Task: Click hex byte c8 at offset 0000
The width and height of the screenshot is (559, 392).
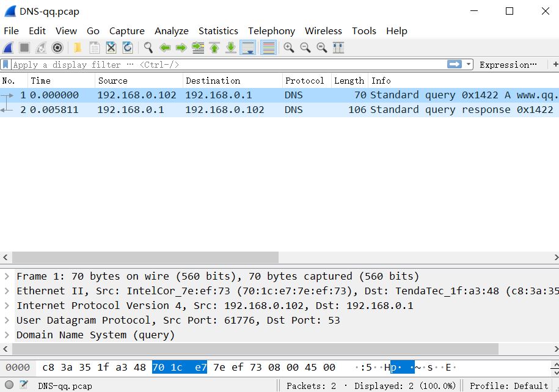Action: coord(48,368)
